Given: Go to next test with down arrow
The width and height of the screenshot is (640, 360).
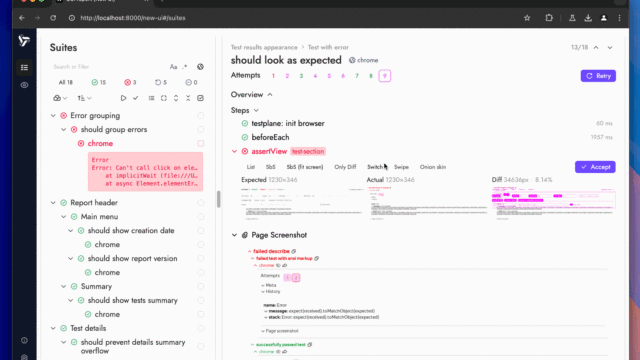Looking at the screenshot, I should [x=610, y=47].
